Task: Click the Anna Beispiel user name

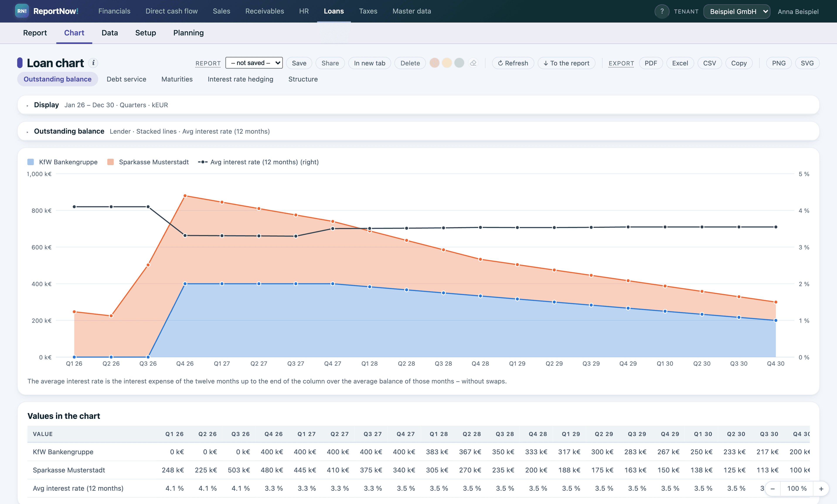Action: point(798,12)
